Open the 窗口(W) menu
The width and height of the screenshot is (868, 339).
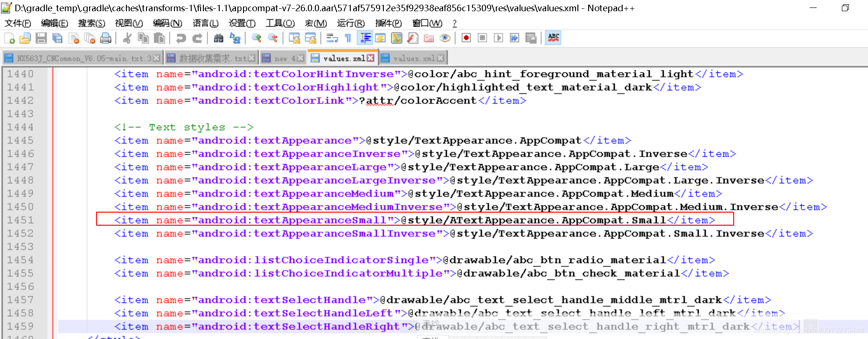pos(427,23)
